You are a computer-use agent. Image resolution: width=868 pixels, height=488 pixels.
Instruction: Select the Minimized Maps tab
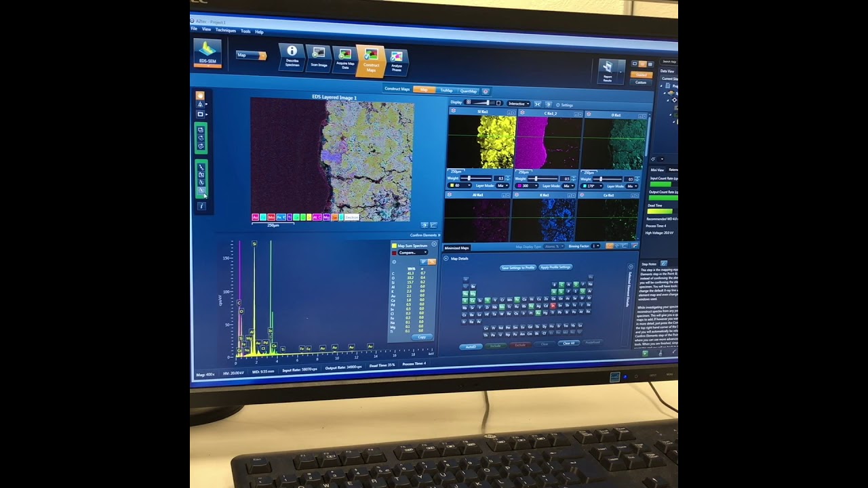(456, 248)
